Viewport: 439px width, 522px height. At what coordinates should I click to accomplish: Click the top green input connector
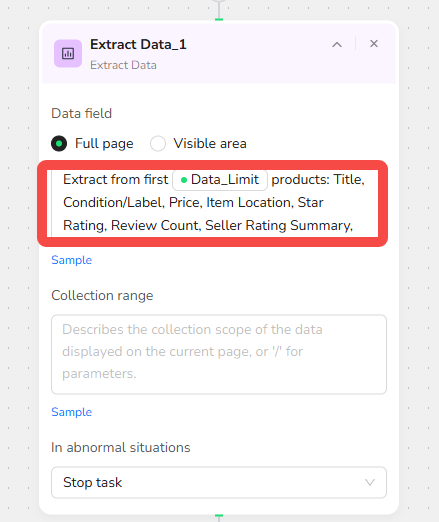[219, 20]
